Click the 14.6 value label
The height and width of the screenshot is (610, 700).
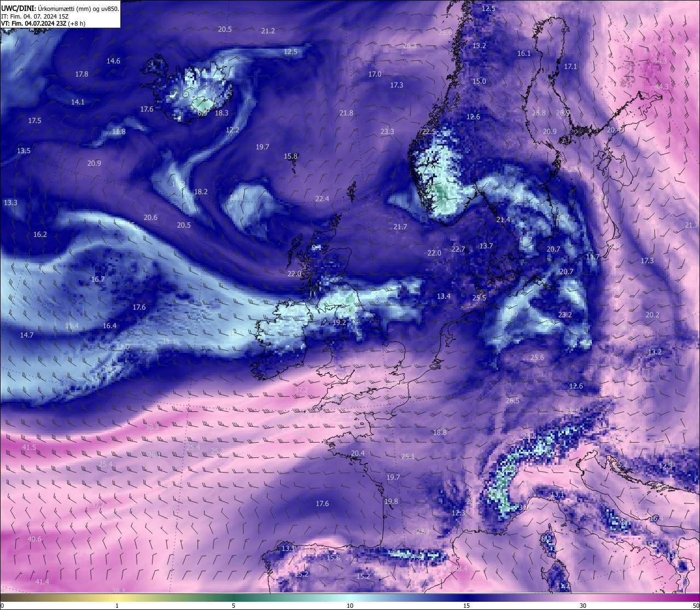113,61
